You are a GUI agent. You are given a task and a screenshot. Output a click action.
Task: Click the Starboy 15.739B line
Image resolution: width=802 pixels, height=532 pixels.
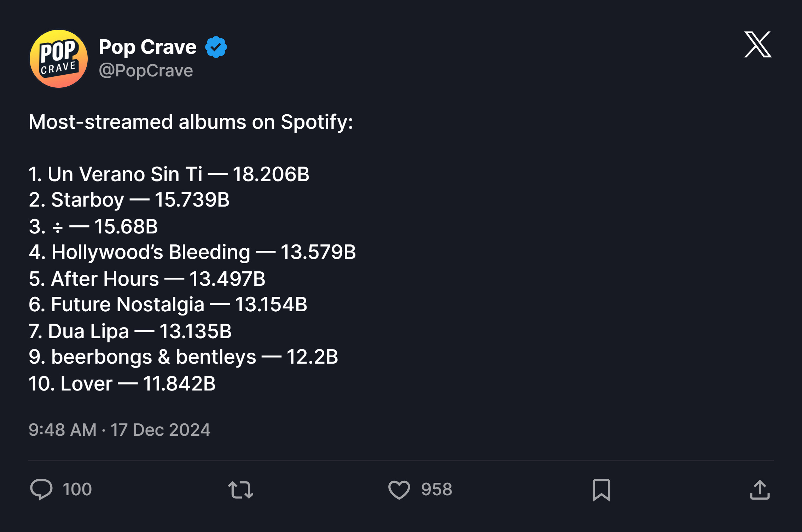[x=129, y=200]
